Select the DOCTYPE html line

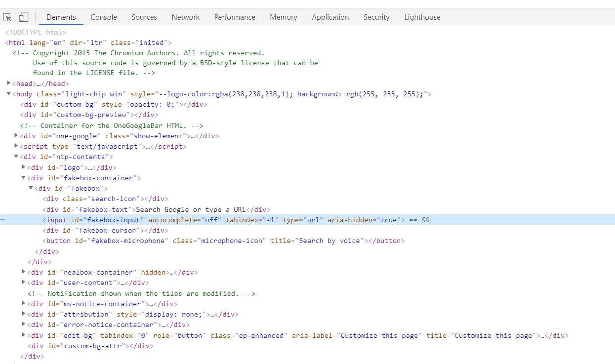pyautogui.click(x=36, y=32)
